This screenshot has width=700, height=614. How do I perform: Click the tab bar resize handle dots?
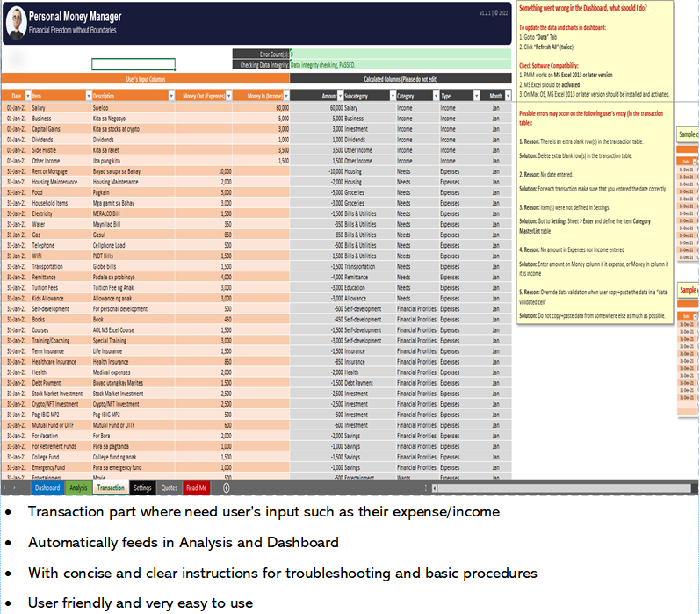[426, 488]
